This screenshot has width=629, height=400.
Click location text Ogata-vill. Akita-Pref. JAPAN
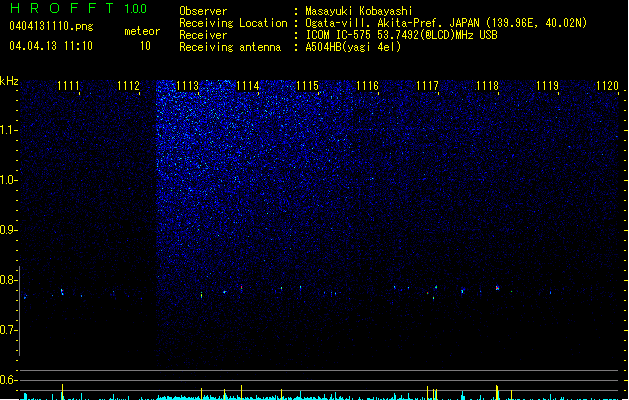click(x=392, y=23)
